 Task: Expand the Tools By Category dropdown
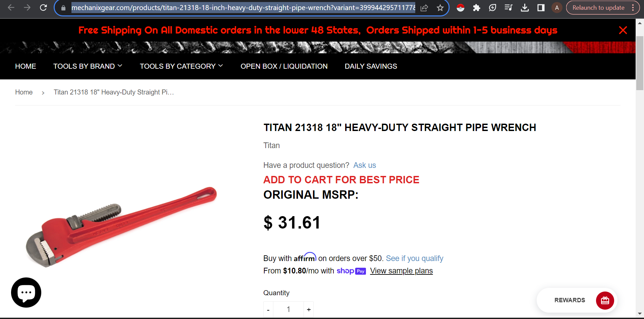pos(181,66)
